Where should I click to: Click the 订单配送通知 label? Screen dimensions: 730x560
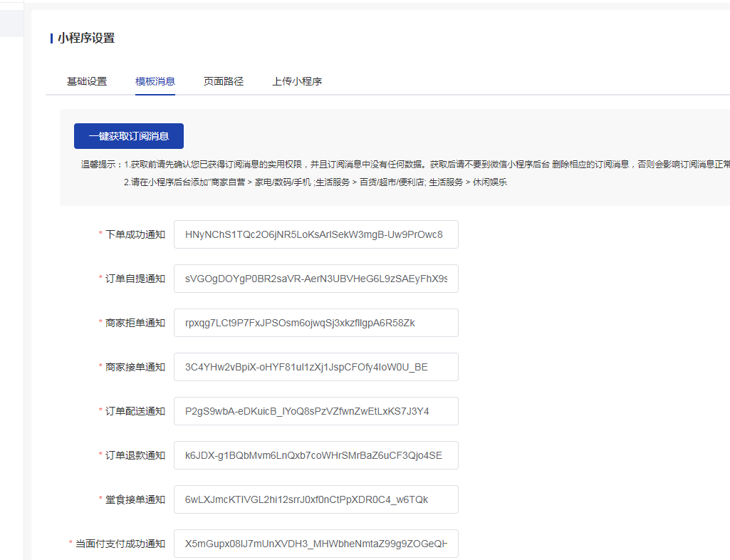(135, 411)
